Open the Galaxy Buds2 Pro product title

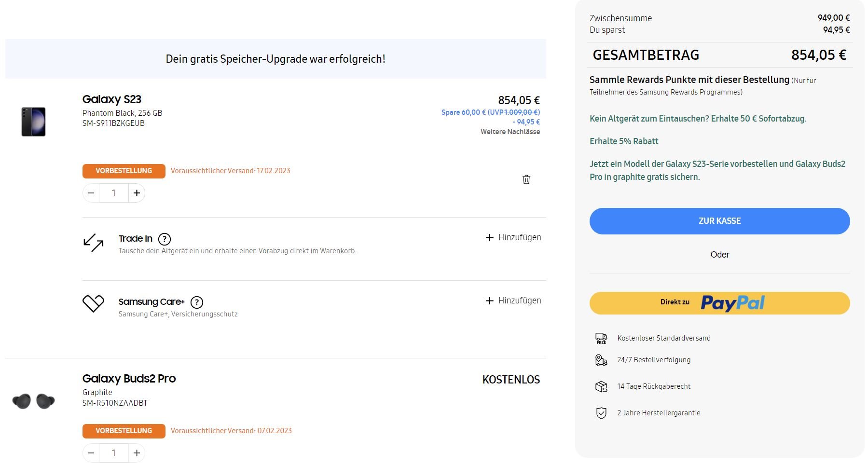[x=129, y=379]
